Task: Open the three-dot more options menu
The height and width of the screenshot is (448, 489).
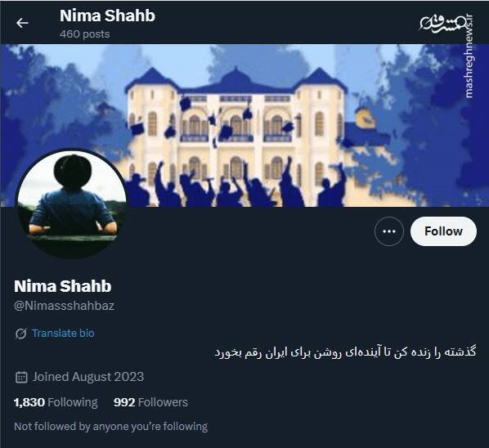Action: [x=389, y=231]
